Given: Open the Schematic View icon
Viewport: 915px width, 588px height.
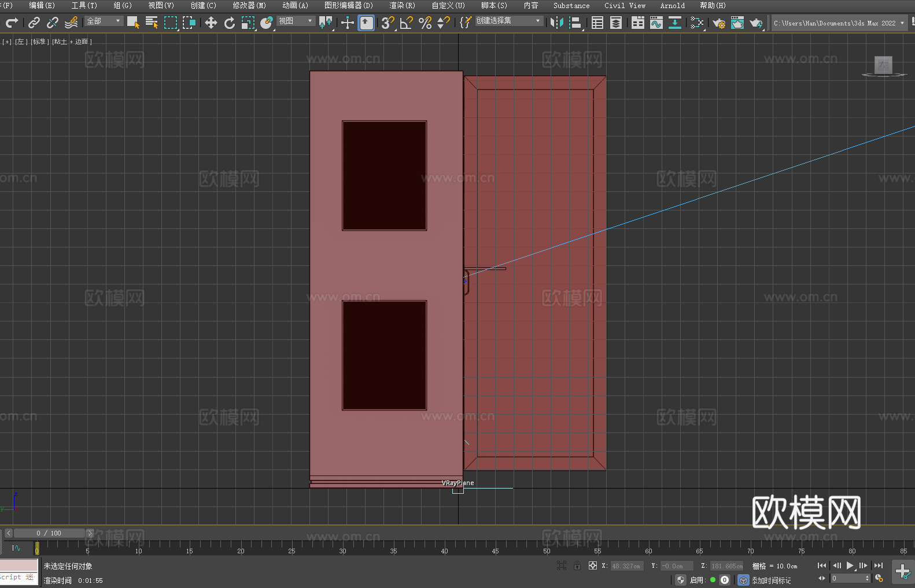Looking at the screenshot, I should (675, 23).
